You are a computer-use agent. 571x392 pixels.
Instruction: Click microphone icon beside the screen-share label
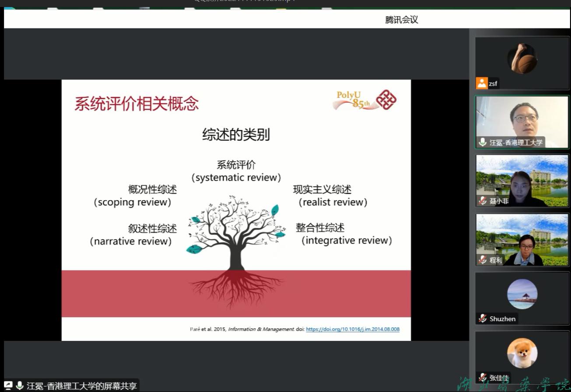point(20,385)
